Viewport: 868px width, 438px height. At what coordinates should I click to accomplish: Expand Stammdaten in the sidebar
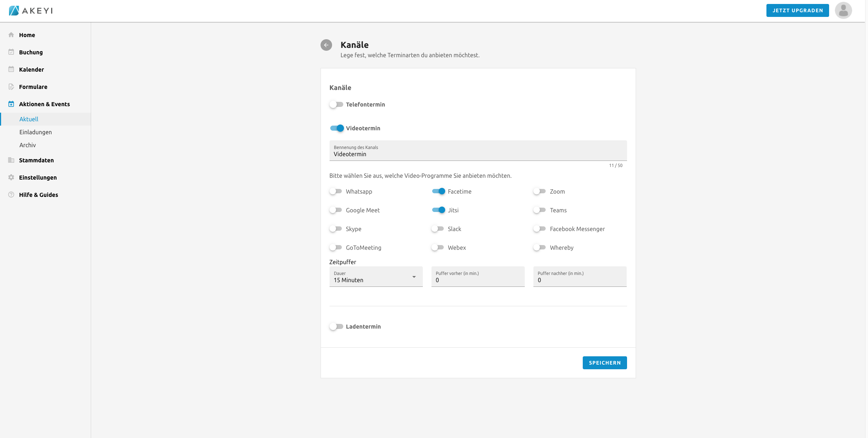tap(36, 160)
